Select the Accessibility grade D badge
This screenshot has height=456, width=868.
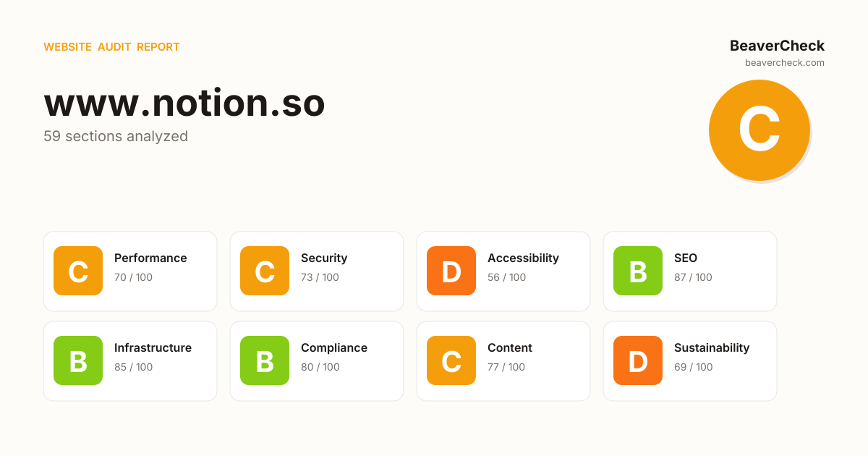click(x=451, y=271)
